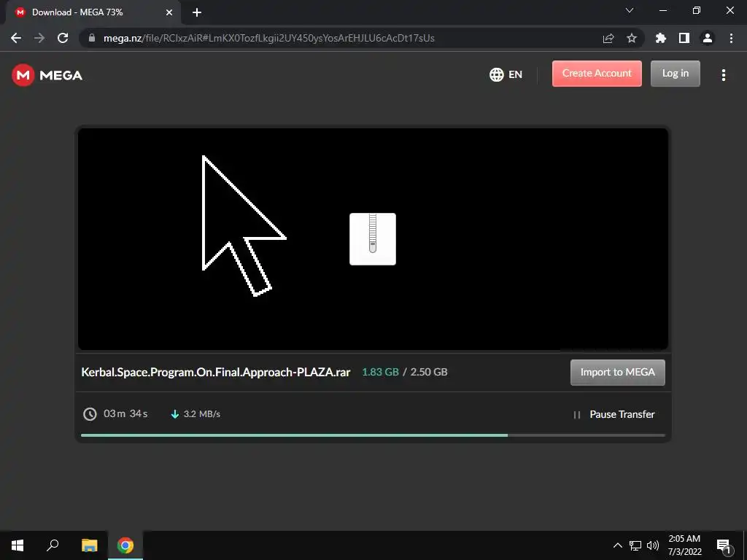This screenshot has height=560, width=747.
Task: Toggle Chrome side panel icon
Action: [684, 38]
